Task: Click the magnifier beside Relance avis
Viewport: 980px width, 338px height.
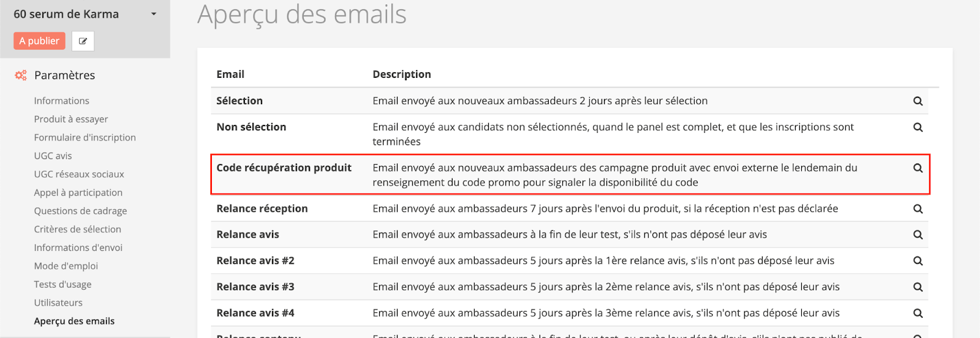Action: click(x=918, y=235)
